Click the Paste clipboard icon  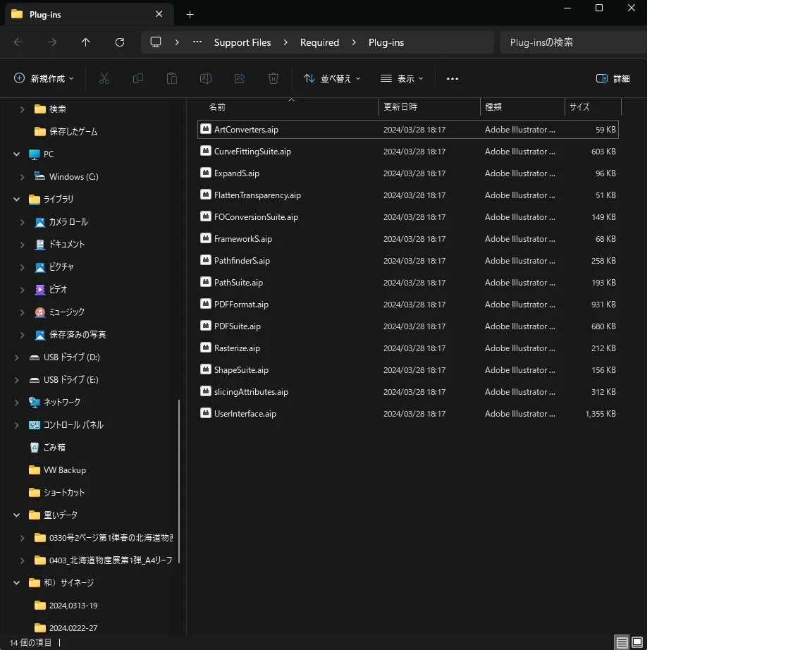[x=172, y=78]
